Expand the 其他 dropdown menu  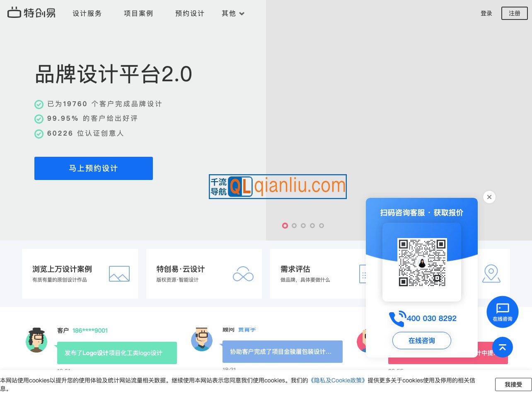[233, 13]
